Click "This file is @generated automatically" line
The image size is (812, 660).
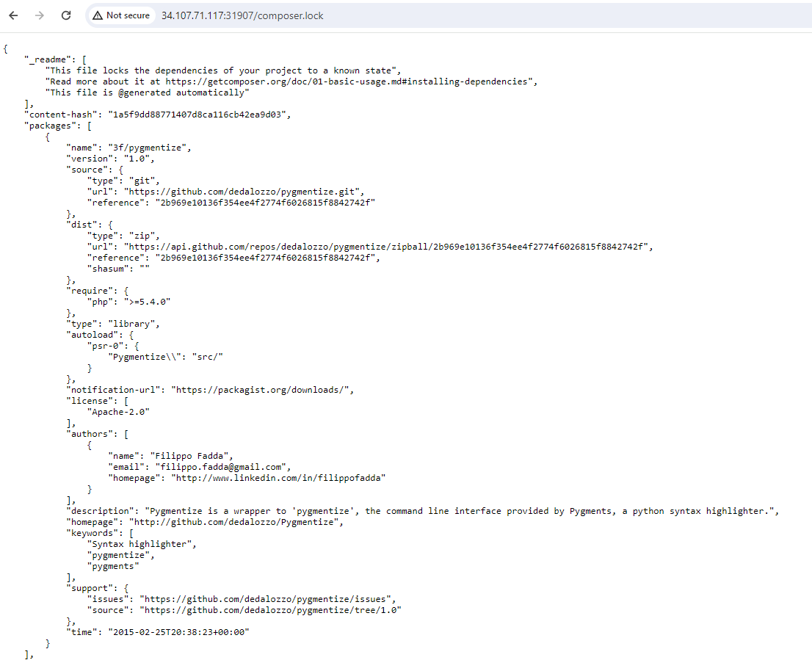click(x=147, y=93)
